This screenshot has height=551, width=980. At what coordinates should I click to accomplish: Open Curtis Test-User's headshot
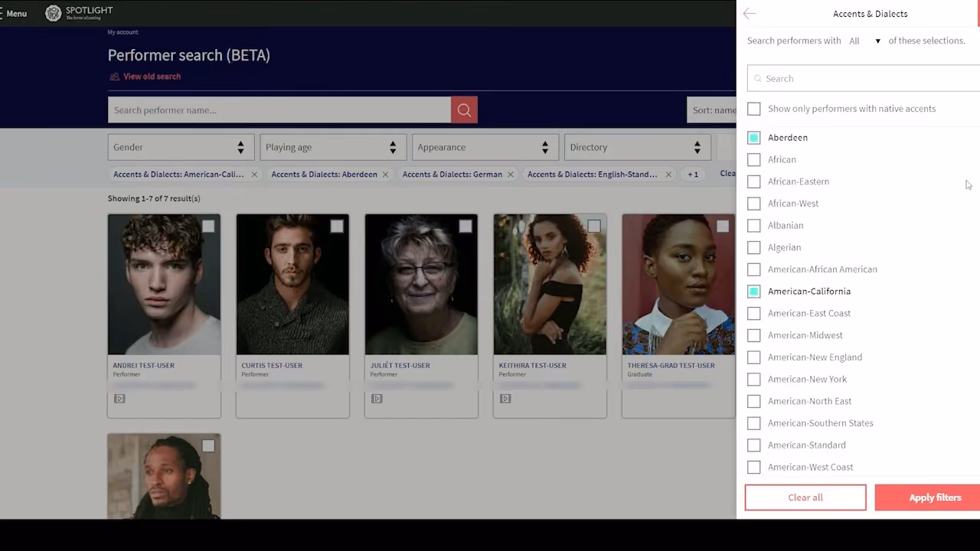pos(292,285)
